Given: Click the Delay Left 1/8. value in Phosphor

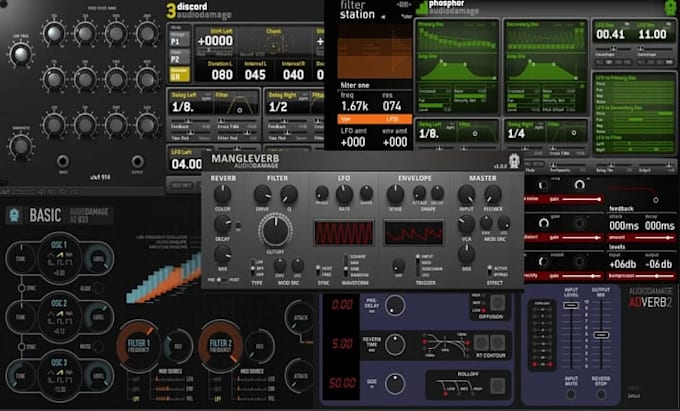Looking at the screenshot, I should coord(429,134).
